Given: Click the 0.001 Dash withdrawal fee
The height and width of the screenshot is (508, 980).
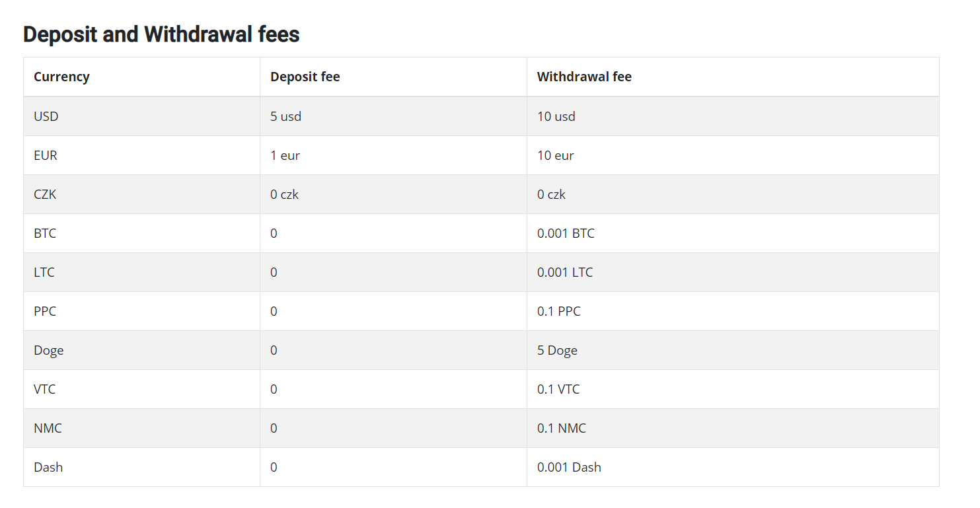Looking at the screenshot, I should (569, 467).
